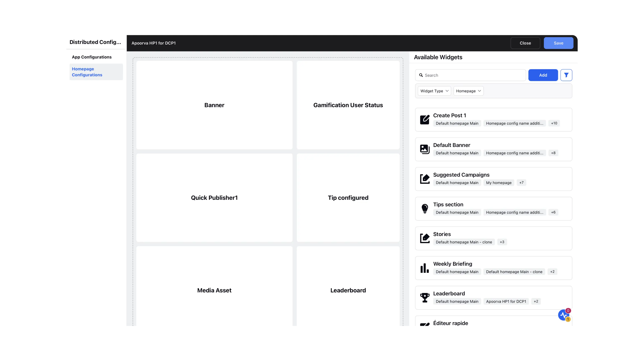Click the Default Banner image icon

pyautogui.click(x=424, y=149)
